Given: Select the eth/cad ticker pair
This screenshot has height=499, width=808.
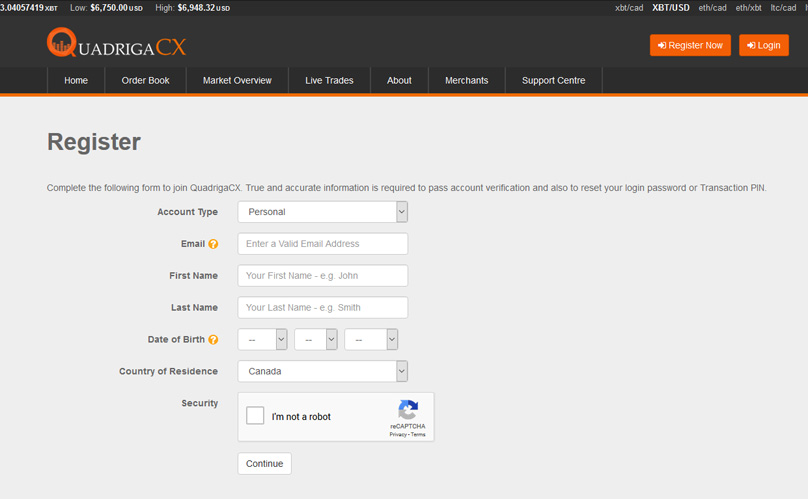Looking at the screenshot, I should (x=713, y=8).
